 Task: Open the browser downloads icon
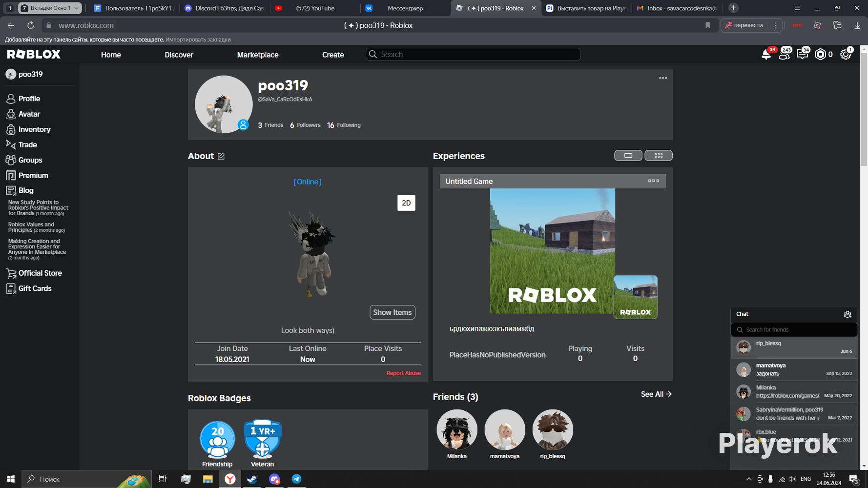click(x=857, y=25)
